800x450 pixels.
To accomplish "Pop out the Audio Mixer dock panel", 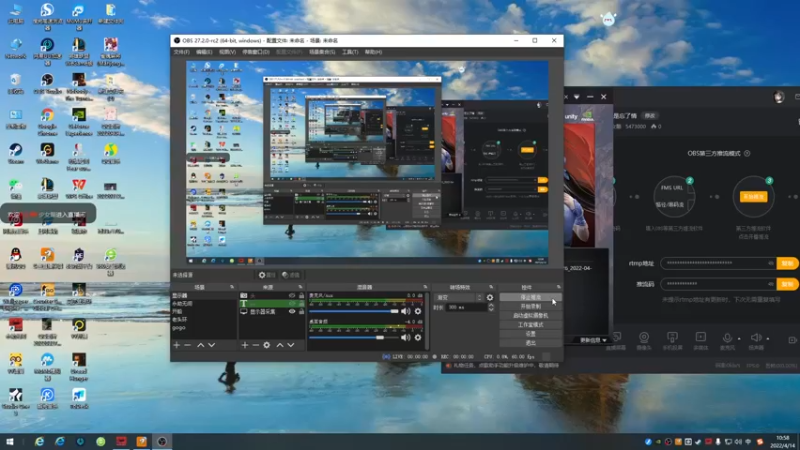I will click(425, 287).
